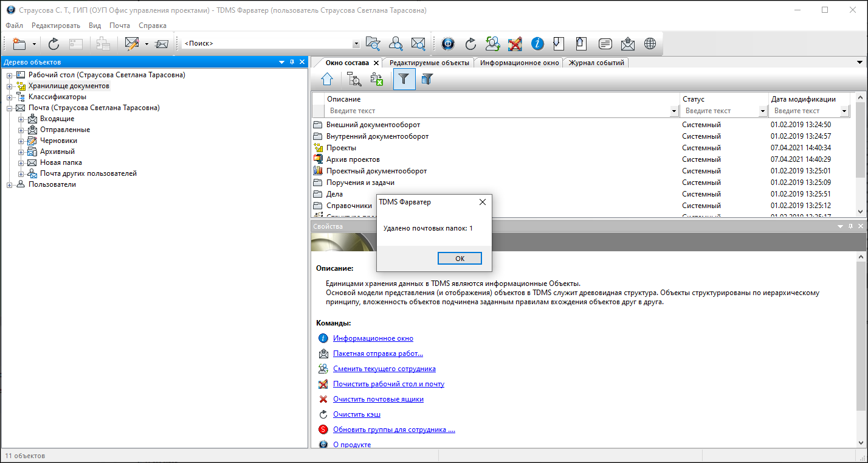The width and height of the screenshot is (868, 463).
Task: Click the clear filter funnel icon
Action: click(427, 79)
